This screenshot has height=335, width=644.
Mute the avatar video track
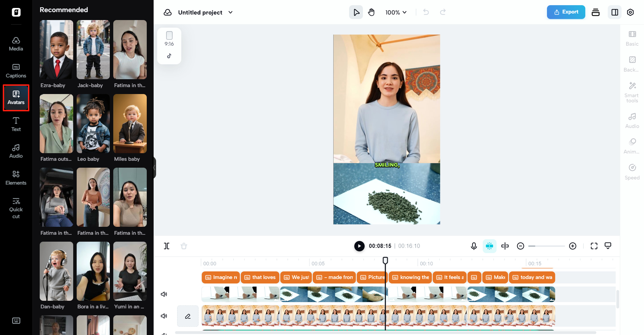pos(164,316)
